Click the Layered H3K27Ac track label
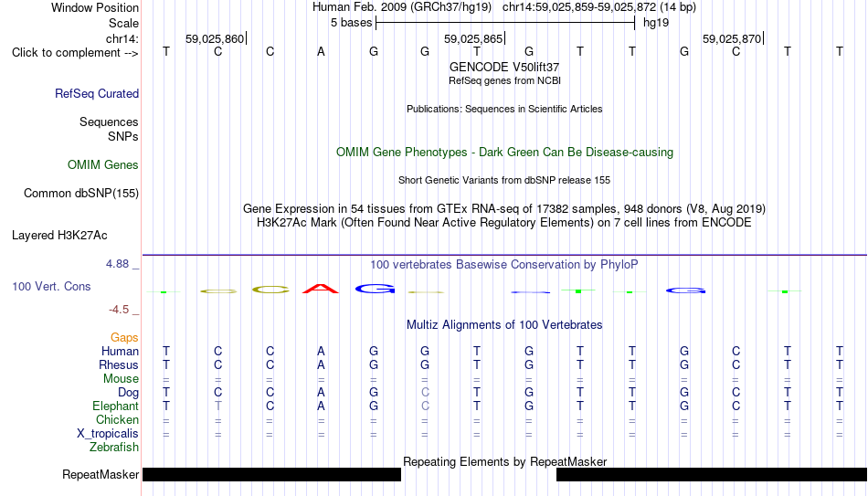 point(59,236)
